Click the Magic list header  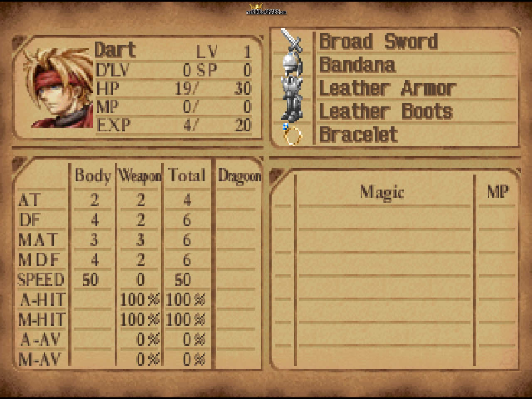point(382,192)
